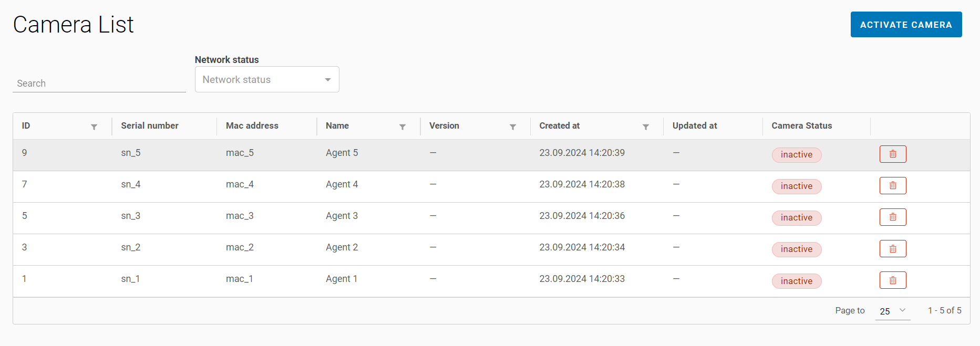
Task: Click the Name column filter icon
Action: click(402, 127)
